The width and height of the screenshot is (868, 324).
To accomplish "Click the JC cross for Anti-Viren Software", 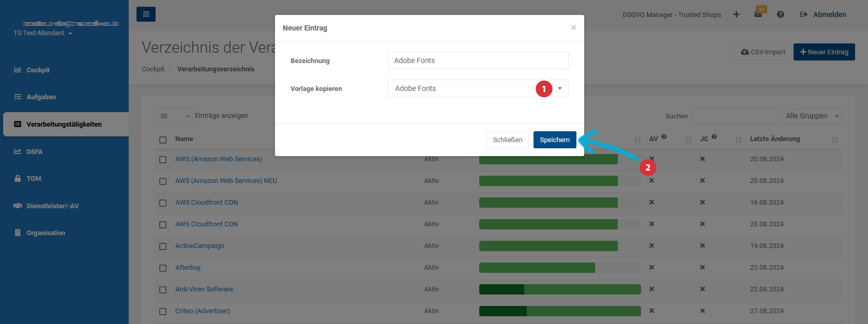I will pos(703,289).
